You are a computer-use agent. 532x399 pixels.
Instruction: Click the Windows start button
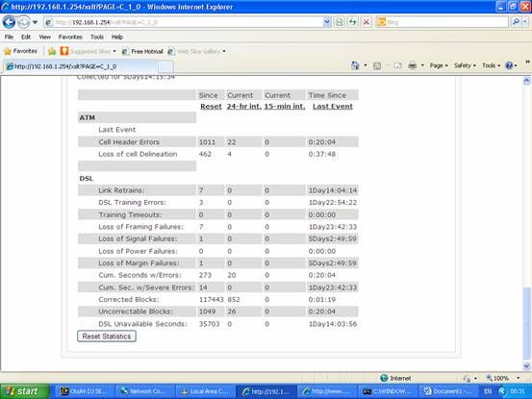click(x=24, y=391)
